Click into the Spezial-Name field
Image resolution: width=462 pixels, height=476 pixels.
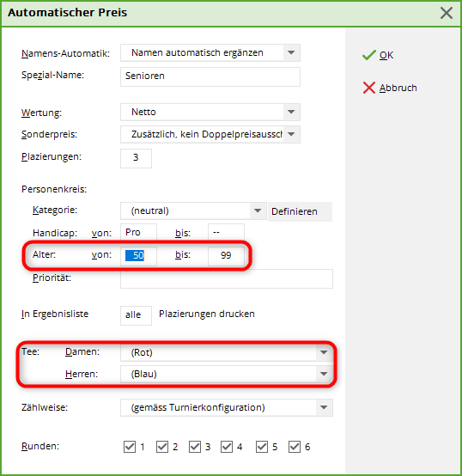point(210,76)
